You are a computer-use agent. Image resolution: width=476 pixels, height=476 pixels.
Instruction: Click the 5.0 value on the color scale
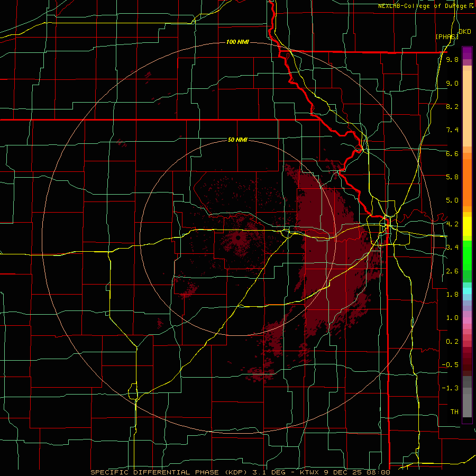452,200
